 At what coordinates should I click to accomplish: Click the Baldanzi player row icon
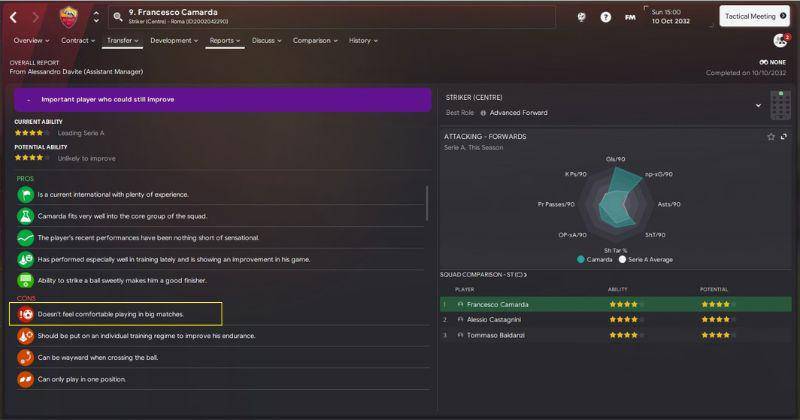click(461, 335)
